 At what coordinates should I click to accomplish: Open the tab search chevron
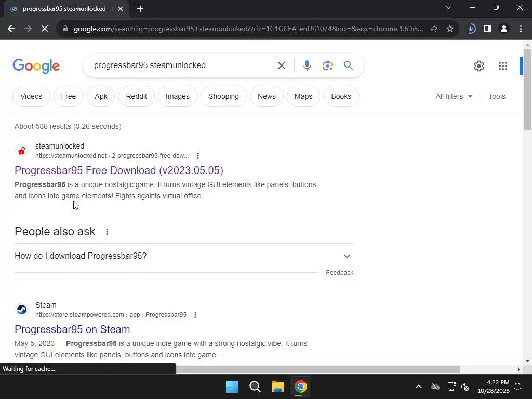tap(448, 7)
